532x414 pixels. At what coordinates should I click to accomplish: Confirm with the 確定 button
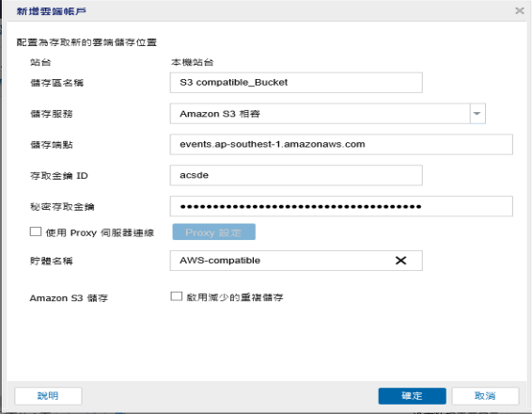(413, 396)
